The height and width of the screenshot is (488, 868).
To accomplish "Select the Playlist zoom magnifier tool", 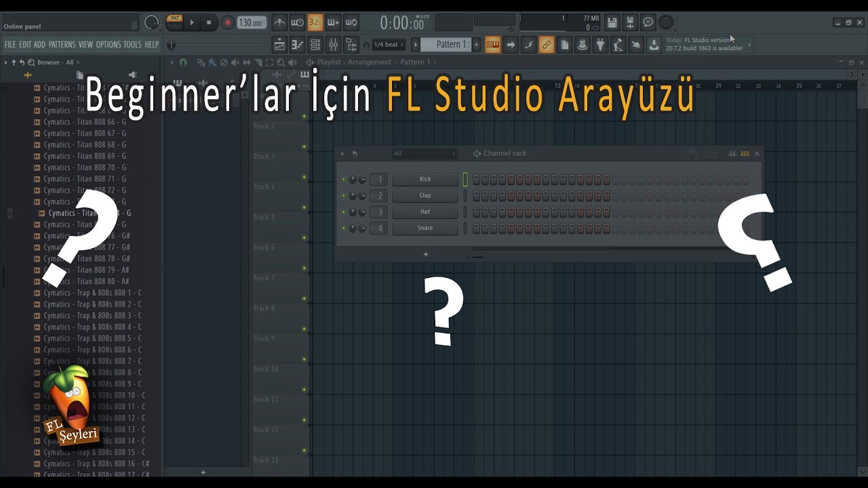I will [x=281, y=62].
